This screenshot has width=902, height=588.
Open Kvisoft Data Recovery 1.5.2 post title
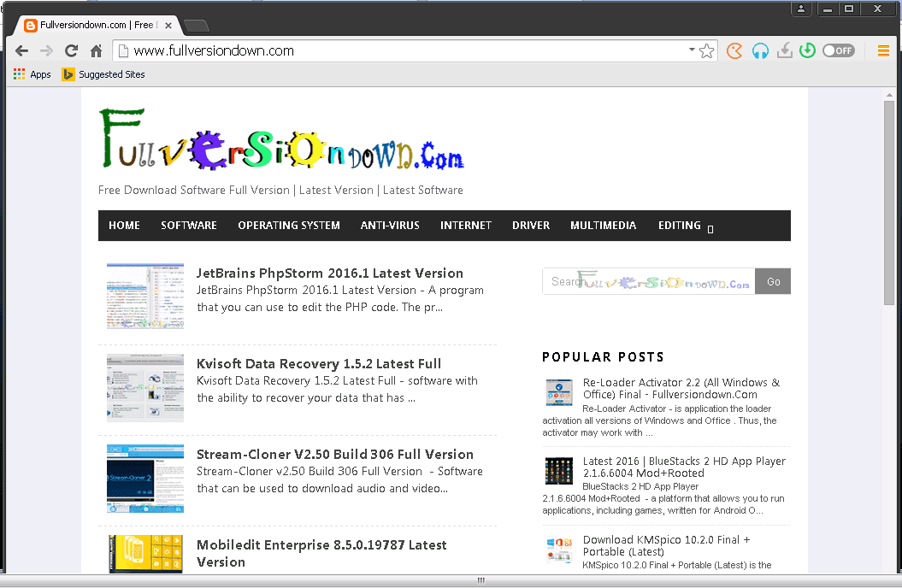click(x=319, y=364)
